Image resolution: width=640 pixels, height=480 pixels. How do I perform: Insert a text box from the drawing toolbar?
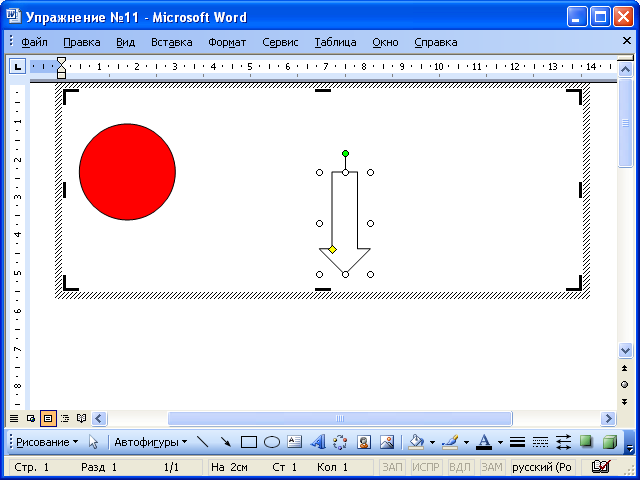294,442
